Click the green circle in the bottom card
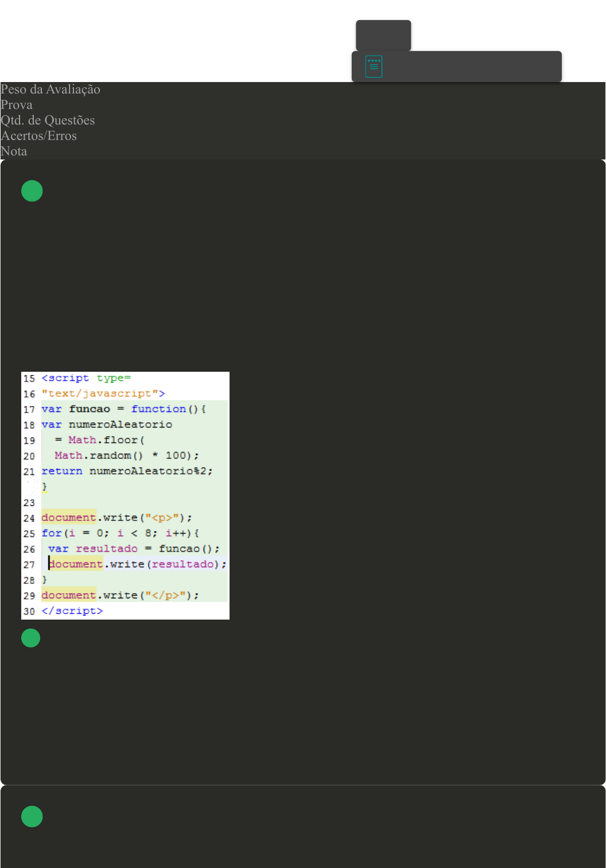Image resolution: width=606 pixels, height=868 pixels. pos(32,816)
